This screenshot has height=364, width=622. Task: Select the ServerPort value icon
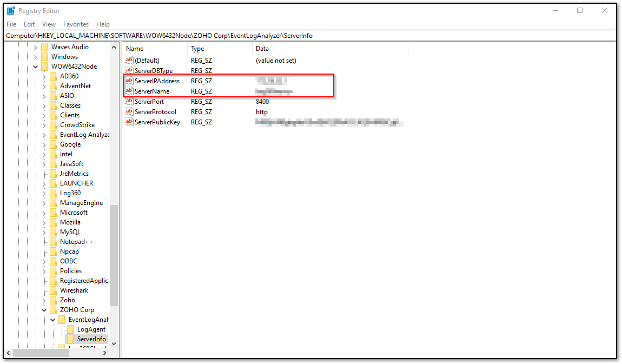coord(129,101)
